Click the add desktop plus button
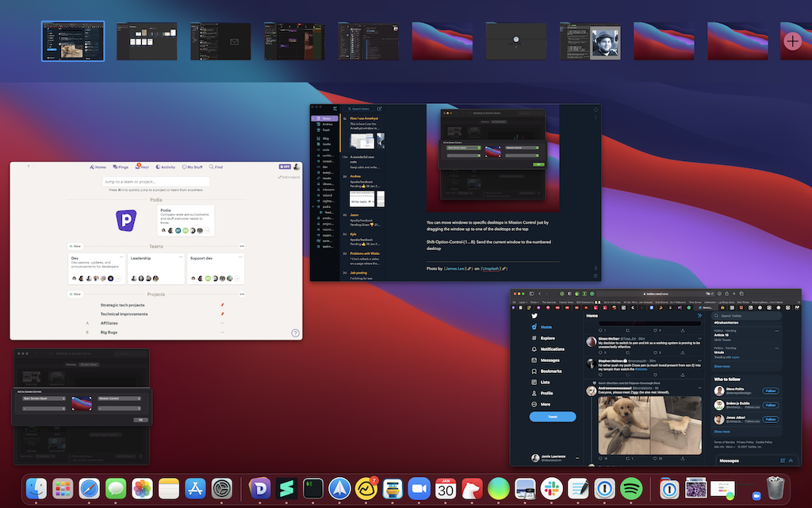Image resolution: width=812 pixels, height=508 pixels. 792,41
